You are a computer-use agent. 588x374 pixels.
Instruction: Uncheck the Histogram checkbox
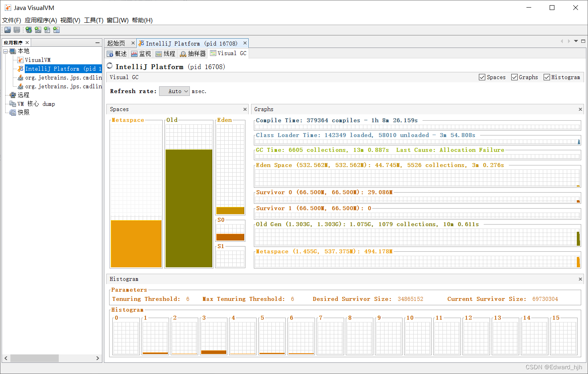547,78
